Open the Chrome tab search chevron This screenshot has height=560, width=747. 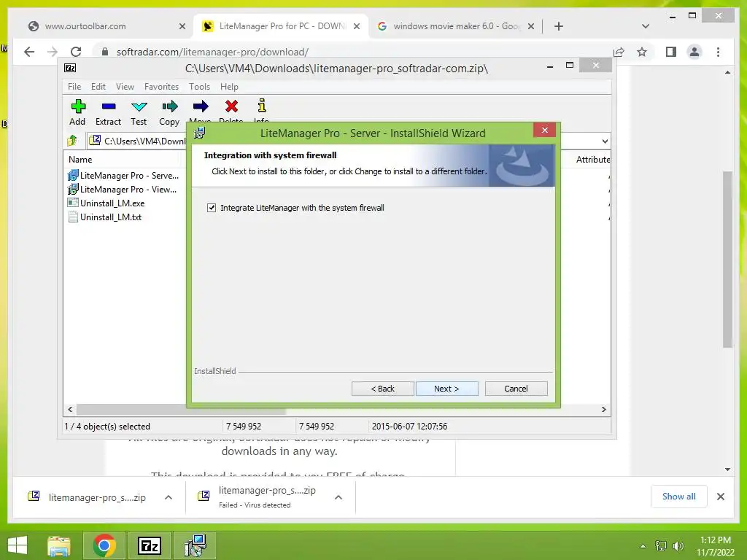[x=646, y=26]
